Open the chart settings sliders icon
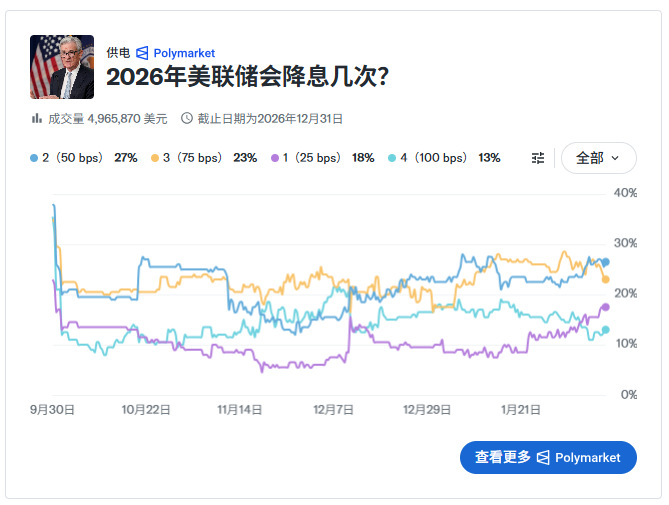669x505 pixels. [x=538, y=158]
